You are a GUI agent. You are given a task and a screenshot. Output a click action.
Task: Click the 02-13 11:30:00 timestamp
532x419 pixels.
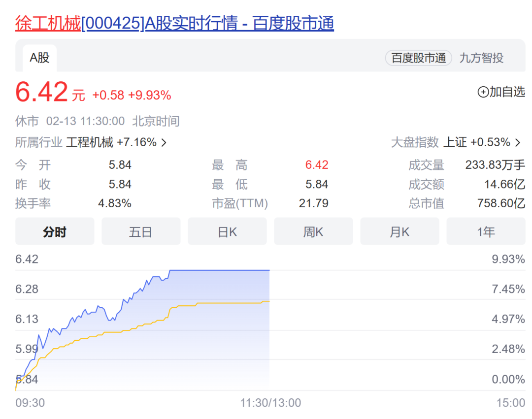(85, 121)
